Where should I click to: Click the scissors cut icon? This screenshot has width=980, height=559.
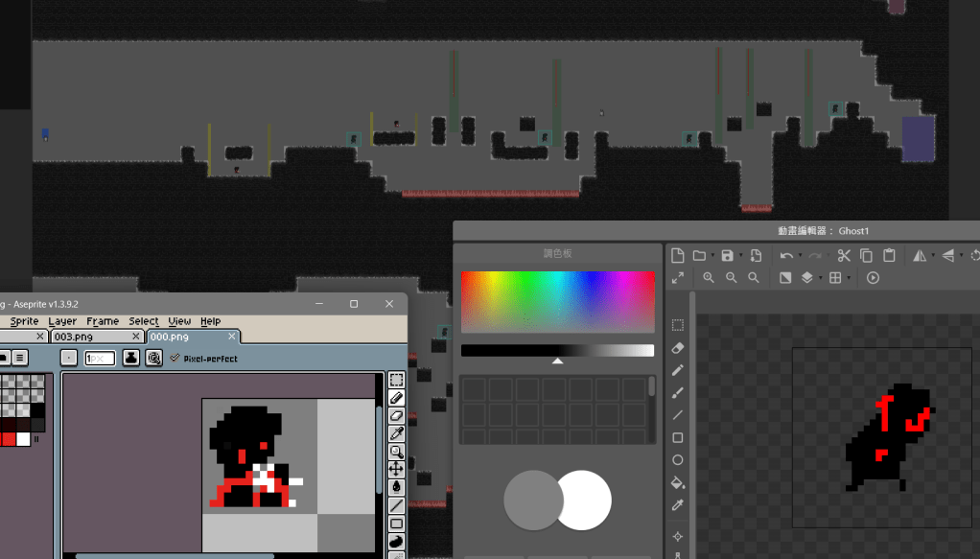point(844,255)
